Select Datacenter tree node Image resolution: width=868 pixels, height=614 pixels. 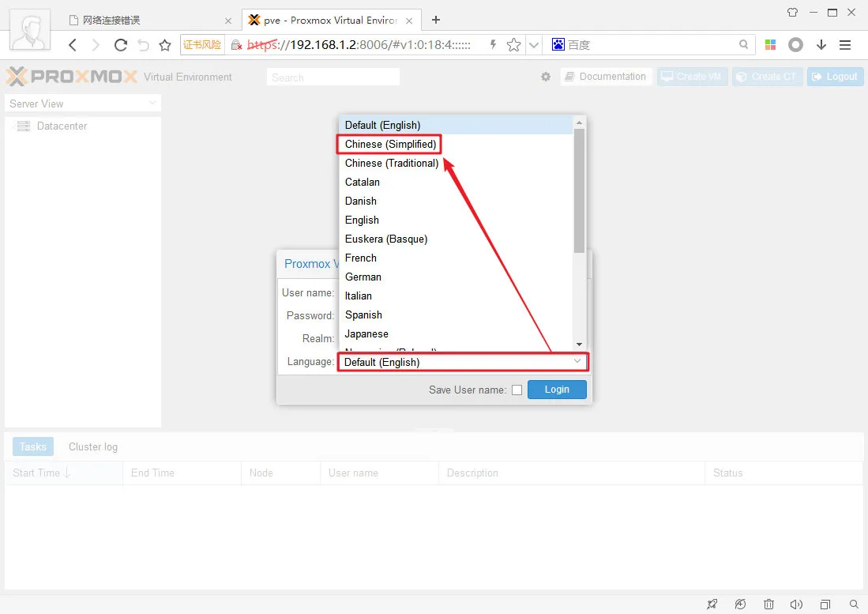(62, 126)
